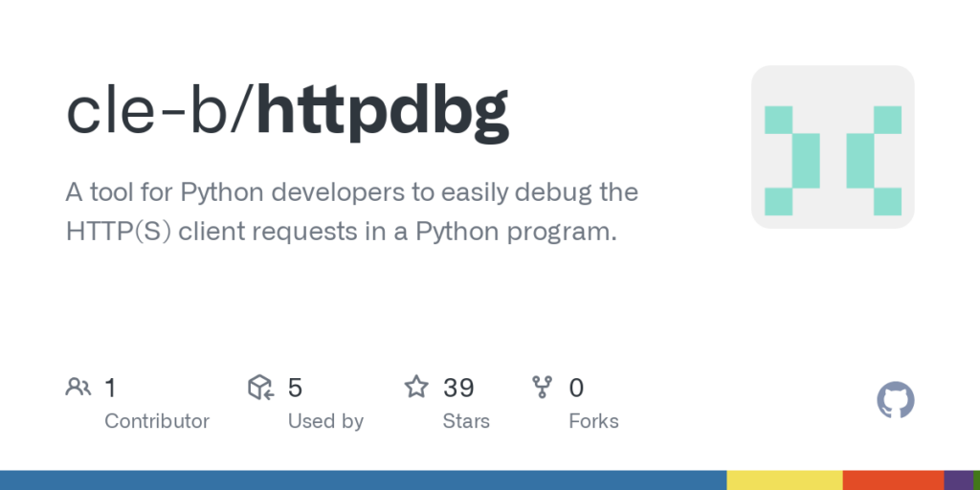Click the yellow language bar segment
The width and height of the screenshot is (980, 490).
[x=784, y=480]
